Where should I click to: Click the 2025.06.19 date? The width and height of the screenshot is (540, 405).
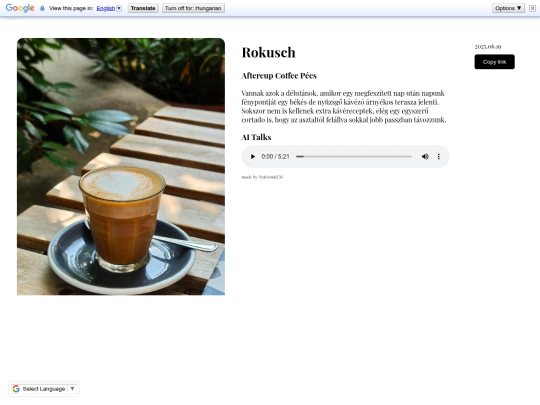488,47
